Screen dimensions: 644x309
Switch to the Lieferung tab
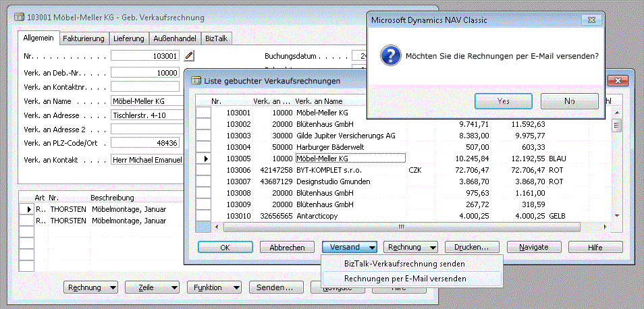point(128,38)
